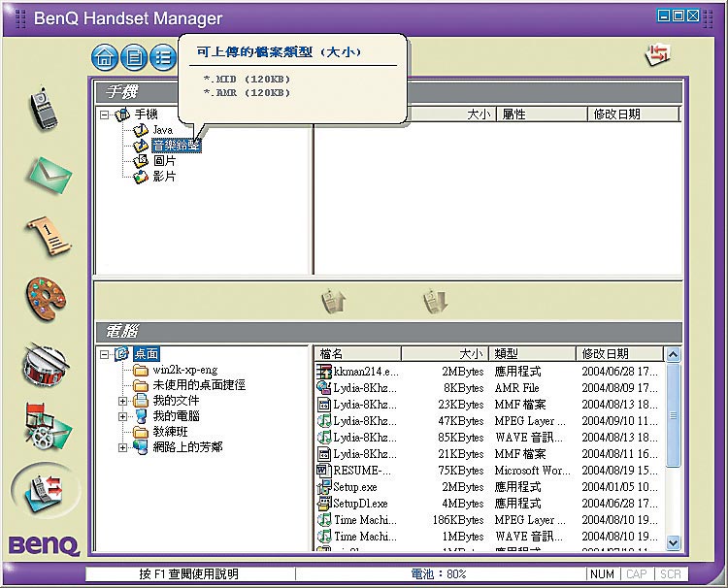
Task: Sort computer files by 修改日期 column
Action: 620,354
